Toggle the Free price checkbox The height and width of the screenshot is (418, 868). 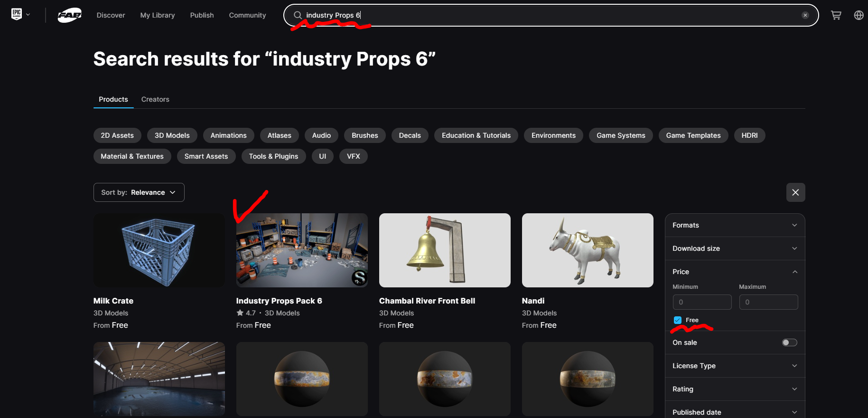678,320
